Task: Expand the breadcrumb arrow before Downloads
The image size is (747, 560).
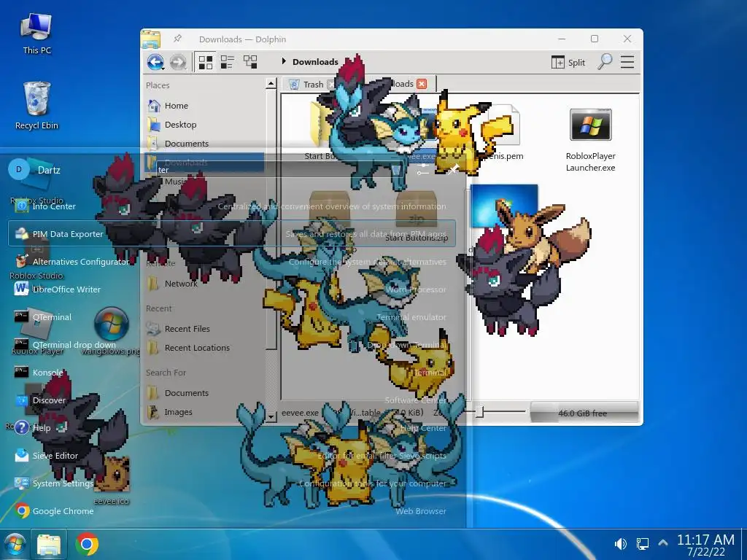Action: click(284, 61)
